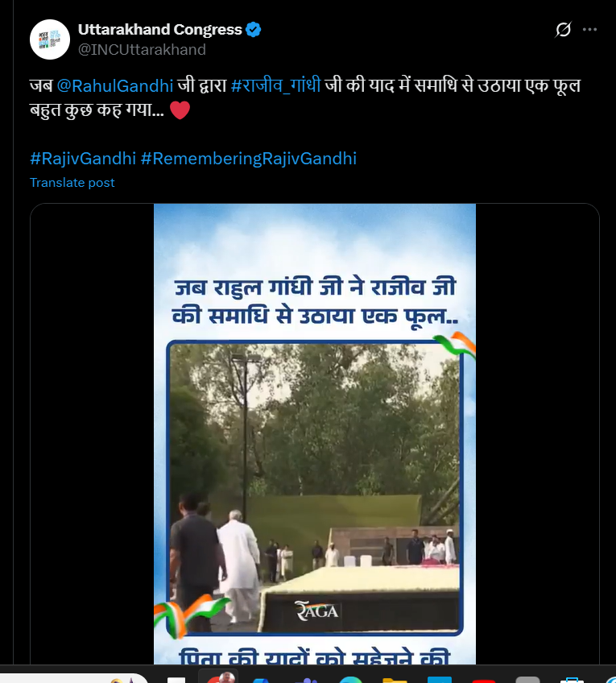The height and width of the screenshot is (683, 616).
Task: Open the Uttarakhand Congress profile avatar
Action: tap(50, 39)
